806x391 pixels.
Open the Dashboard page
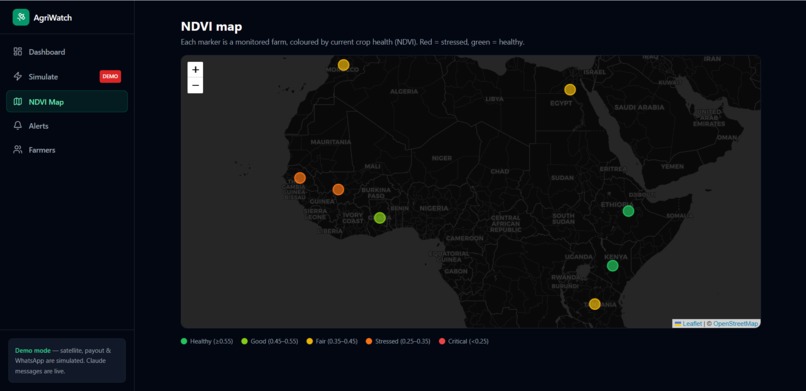click(67, 52)
